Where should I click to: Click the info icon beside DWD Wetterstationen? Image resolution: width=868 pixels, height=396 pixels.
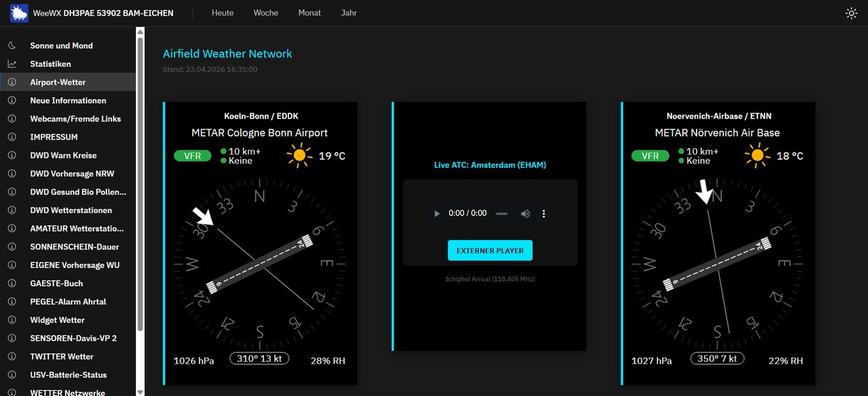point(12,210)
